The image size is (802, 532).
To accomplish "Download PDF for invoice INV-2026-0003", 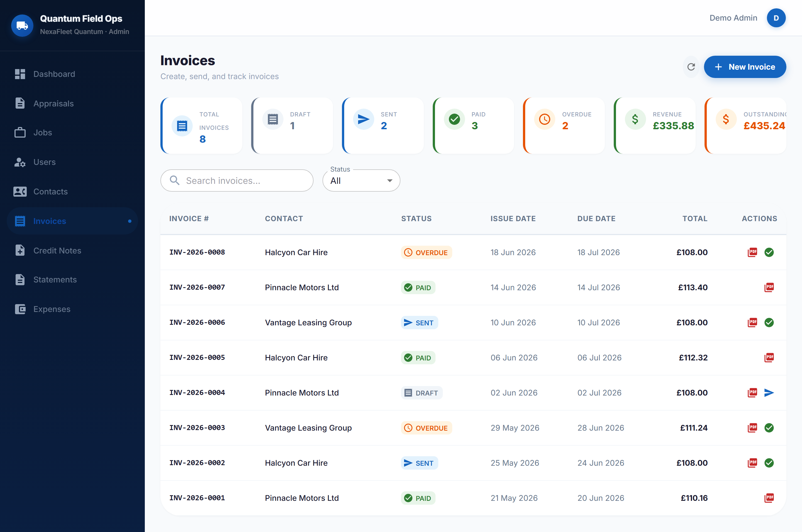I will tap(752, 428).
